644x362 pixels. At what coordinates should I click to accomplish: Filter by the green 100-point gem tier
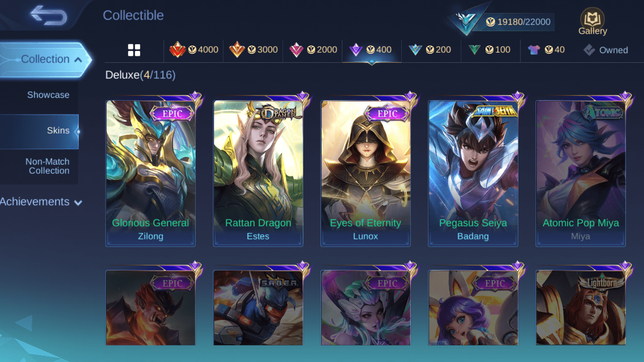click(x=489, y=50)
